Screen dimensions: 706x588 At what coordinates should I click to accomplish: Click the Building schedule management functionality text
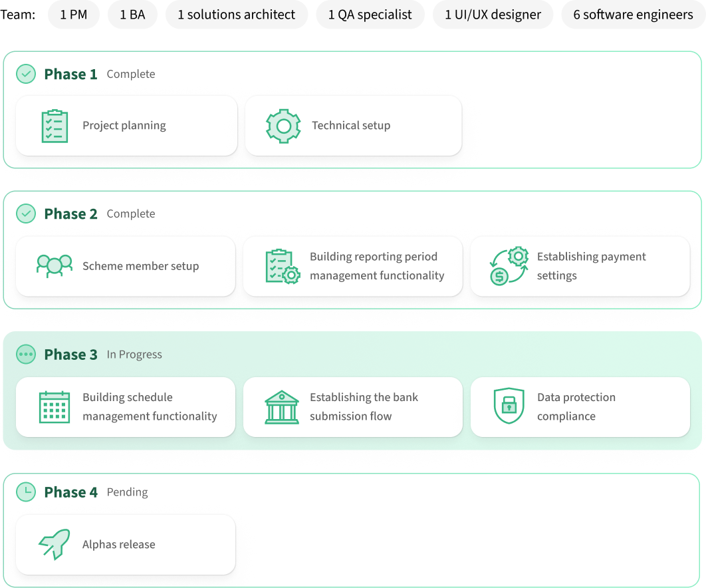(x=150, y=406)
